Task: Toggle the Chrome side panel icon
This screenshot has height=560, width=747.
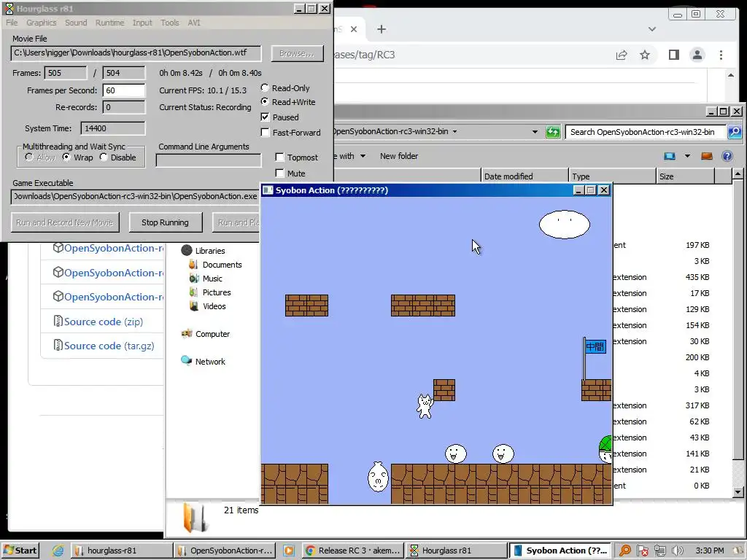Action: click(x=673, y=55)
